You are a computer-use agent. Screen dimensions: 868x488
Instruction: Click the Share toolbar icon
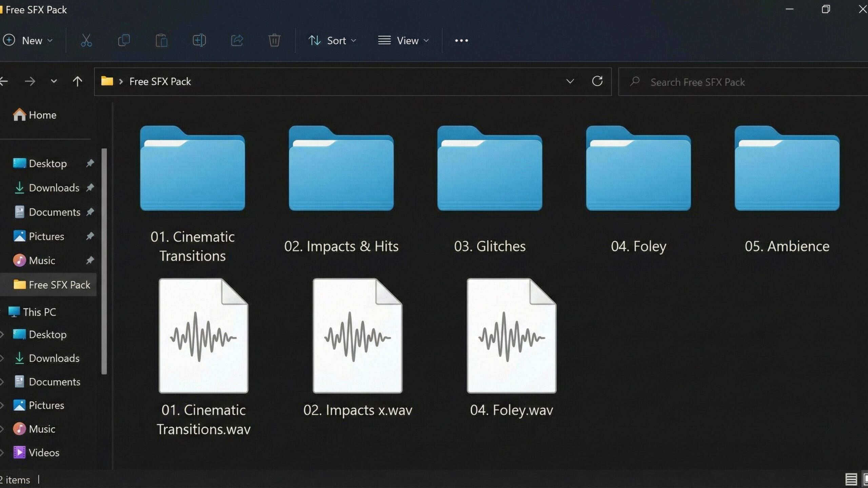tap(237, 40)
